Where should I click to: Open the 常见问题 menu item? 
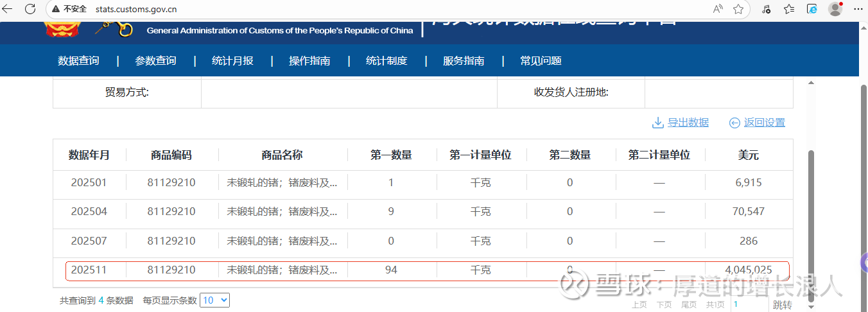pos(541,61)
